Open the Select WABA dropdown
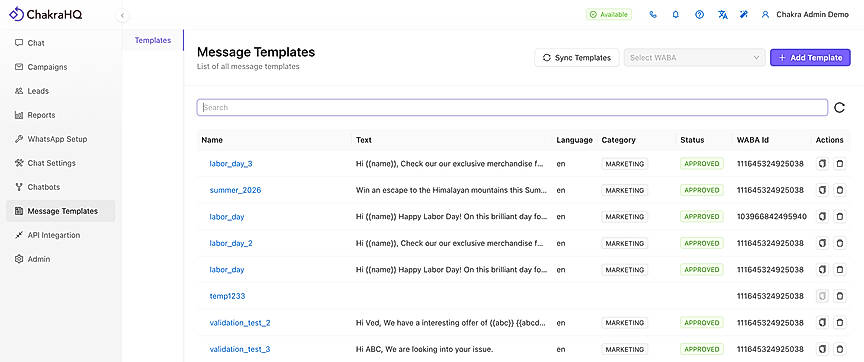The image size is (864, 362). 694,57
